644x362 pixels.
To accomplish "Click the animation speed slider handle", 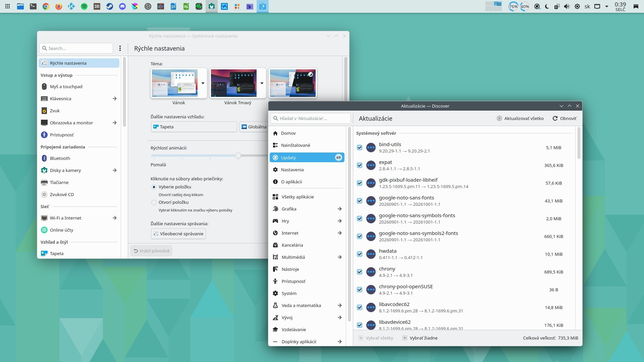I will pyautogui.click(x=238, y=156).
